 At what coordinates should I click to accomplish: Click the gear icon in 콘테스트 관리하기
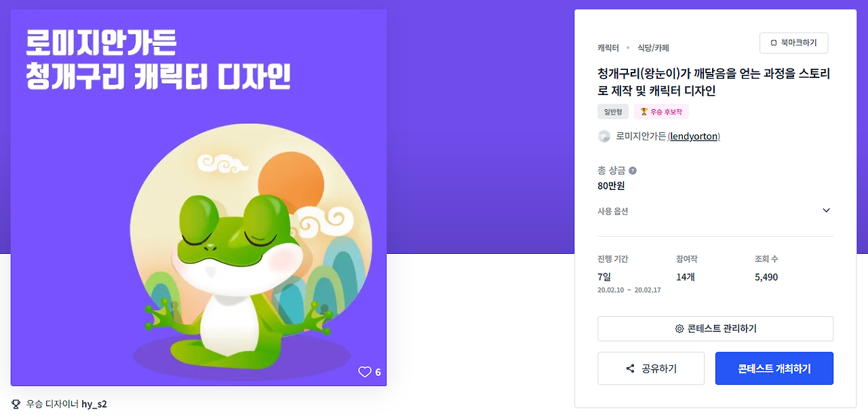pos(679,328)
